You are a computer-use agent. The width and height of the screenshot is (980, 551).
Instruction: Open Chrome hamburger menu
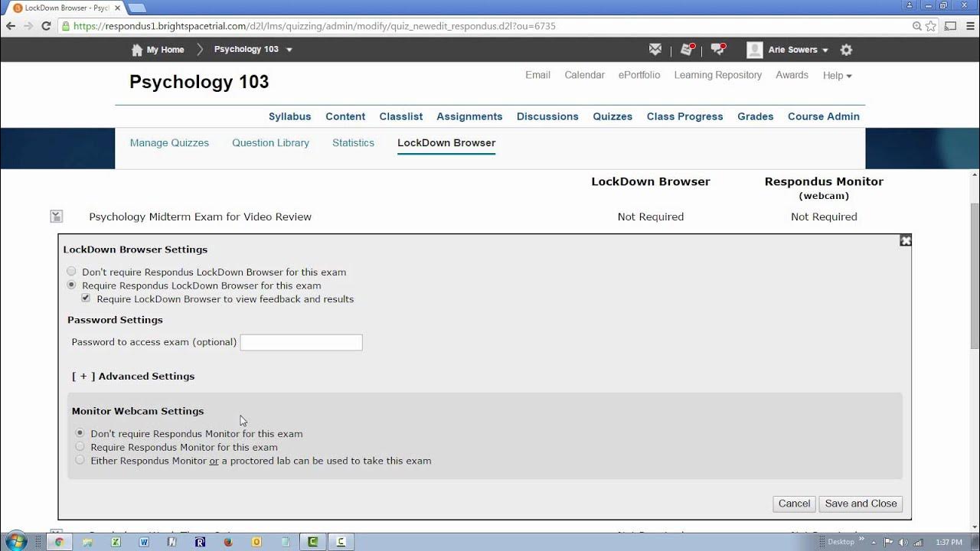point(969,26)
